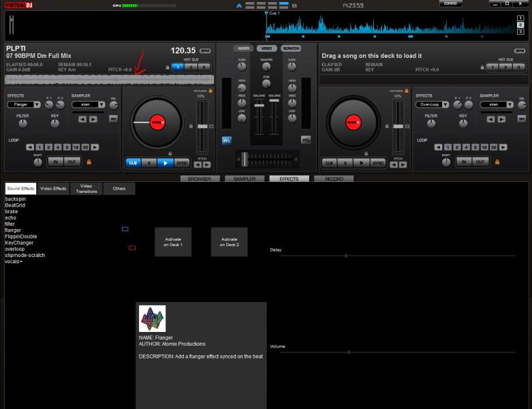Nudge right deck pitch up arrow
The height and width of the screenshot is (409, 532).
403,165
